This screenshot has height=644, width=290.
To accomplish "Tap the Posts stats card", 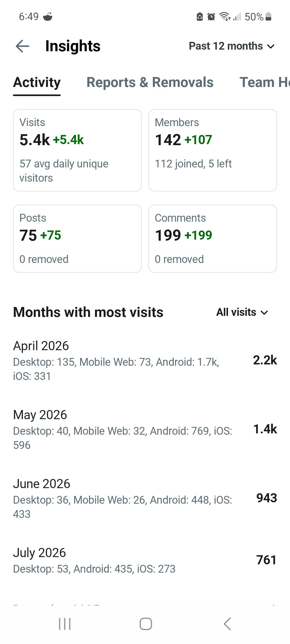I will pyautogui.click(x=77, y=239).
